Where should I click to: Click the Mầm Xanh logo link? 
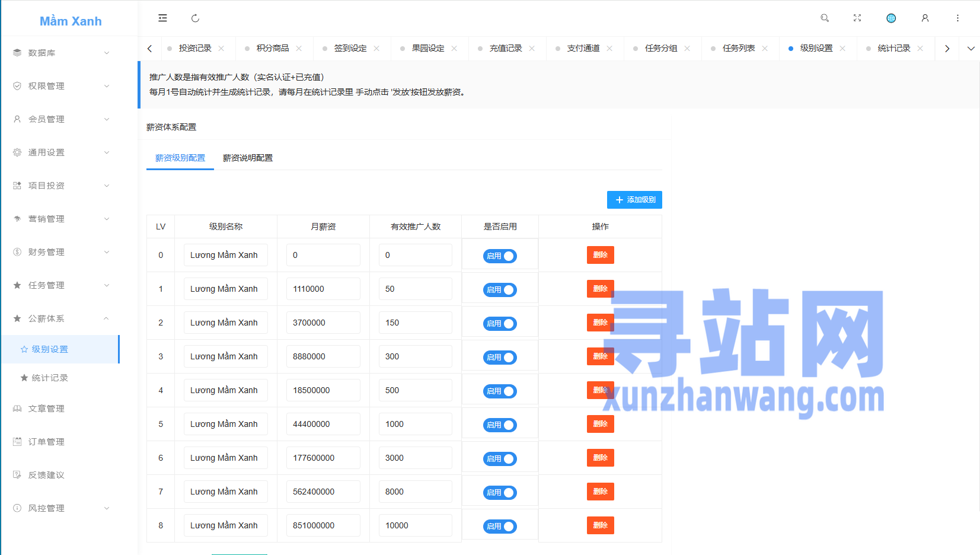(x=71, y=21)
